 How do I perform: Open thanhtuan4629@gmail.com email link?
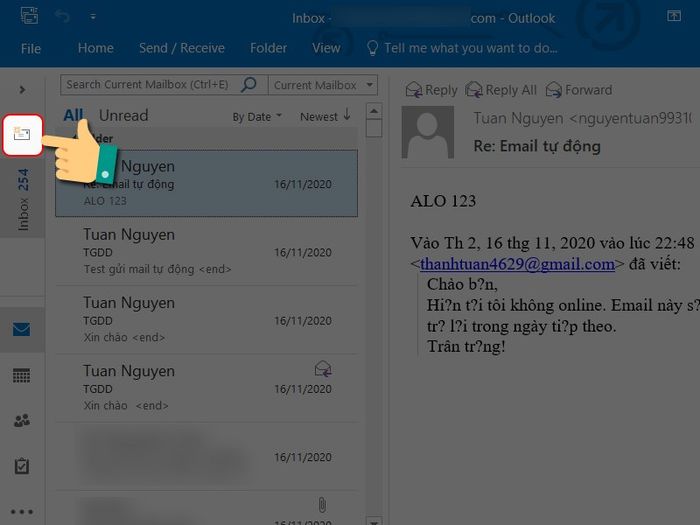tap(517, 264)
